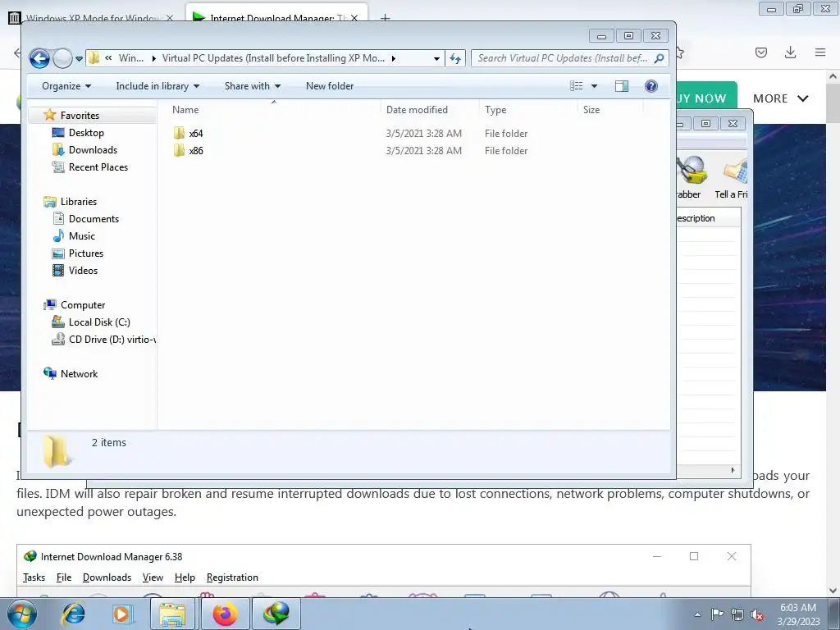Click the New folder button

[330, 86]
